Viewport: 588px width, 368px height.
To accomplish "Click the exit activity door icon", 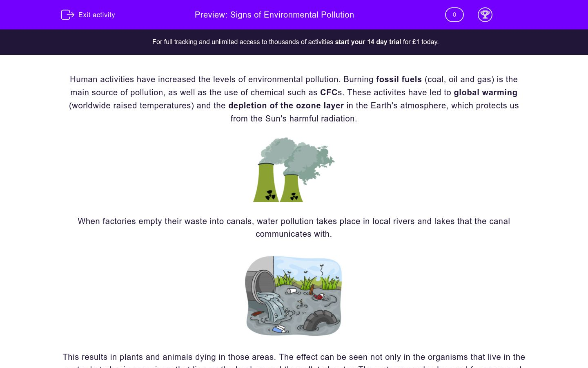I will pyautogui.click(x=67, y=14).
